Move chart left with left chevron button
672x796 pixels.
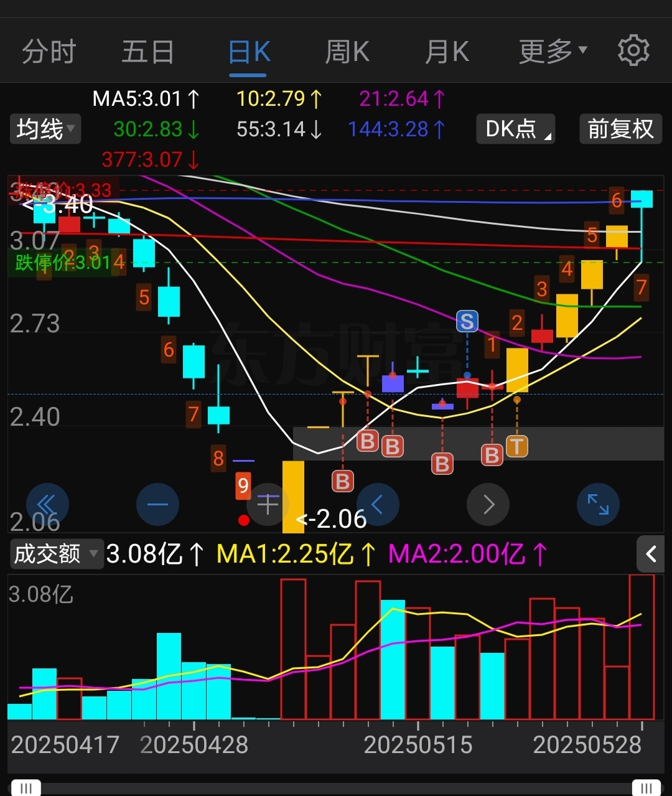[377, 504]
